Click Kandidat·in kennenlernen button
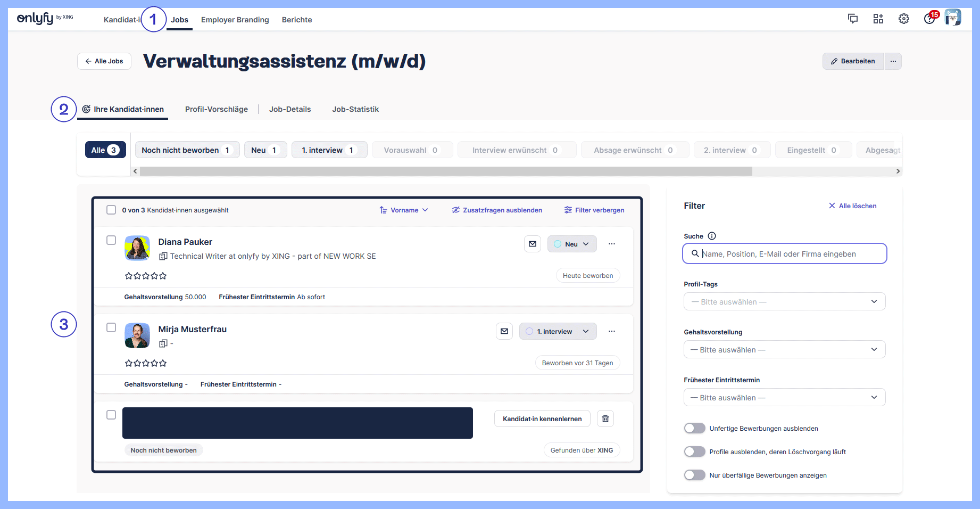The image size is (980, 509). pyautogui.click(x=542, y=419)
